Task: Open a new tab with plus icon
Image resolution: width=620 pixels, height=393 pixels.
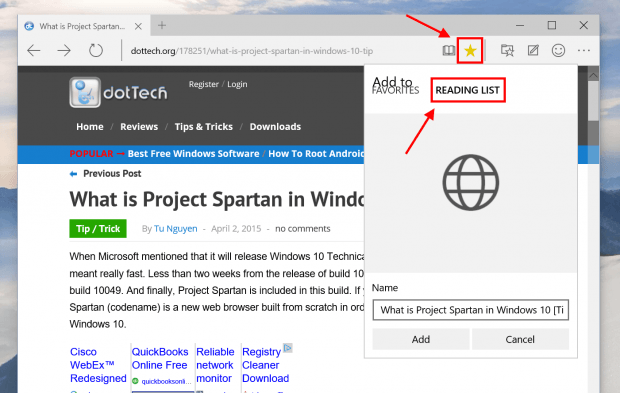Action: coord(162,26)
